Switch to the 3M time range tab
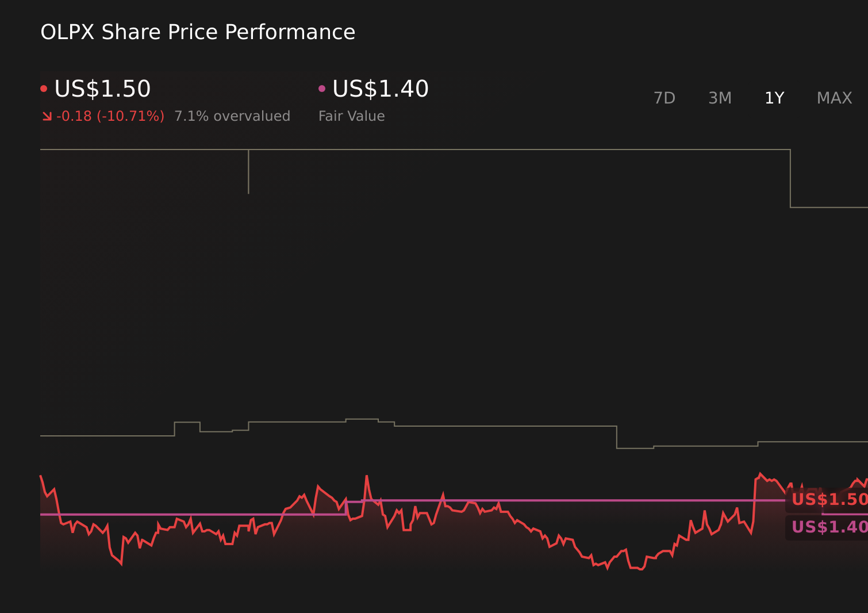 click(x=719, y=98)
